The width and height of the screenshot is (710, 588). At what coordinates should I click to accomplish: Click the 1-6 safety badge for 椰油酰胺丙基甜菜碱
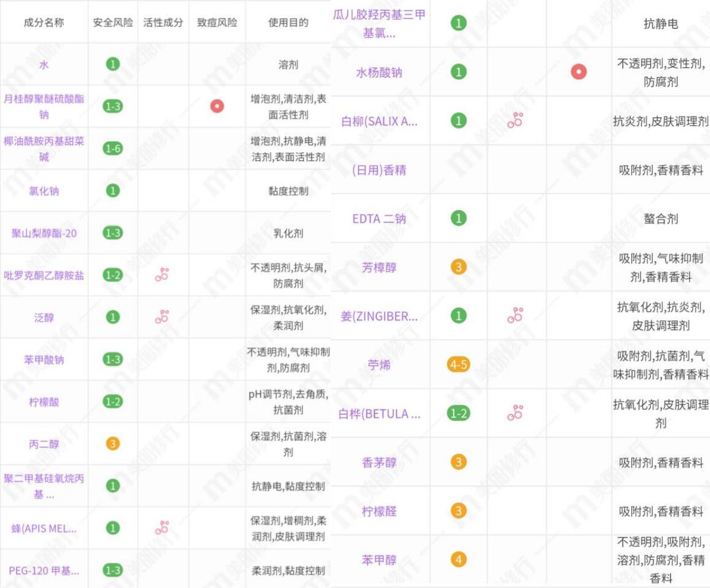pos(111,147)
